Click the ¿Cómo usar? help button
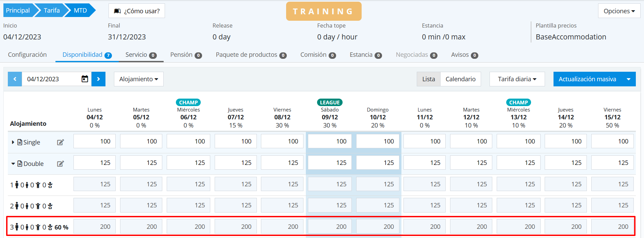This screenshot has width=644, height=238. click(137, 11)
